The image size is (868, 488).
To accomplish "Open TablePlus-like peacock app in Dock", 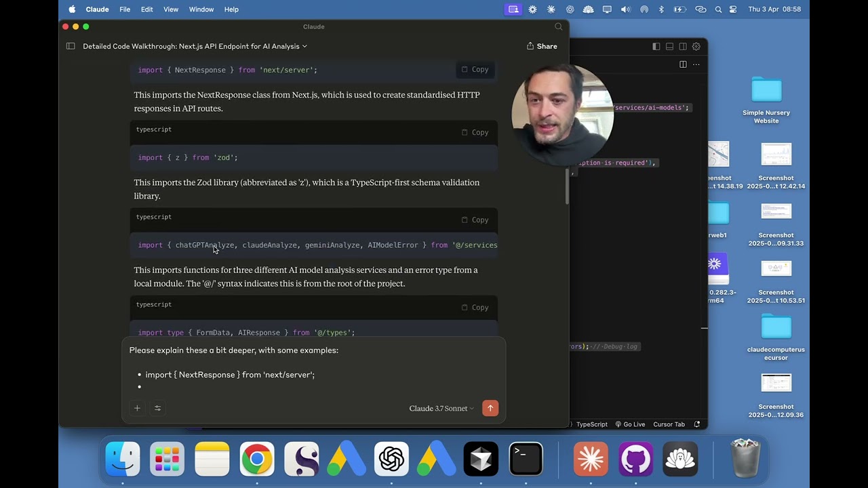I will (680, 460).
